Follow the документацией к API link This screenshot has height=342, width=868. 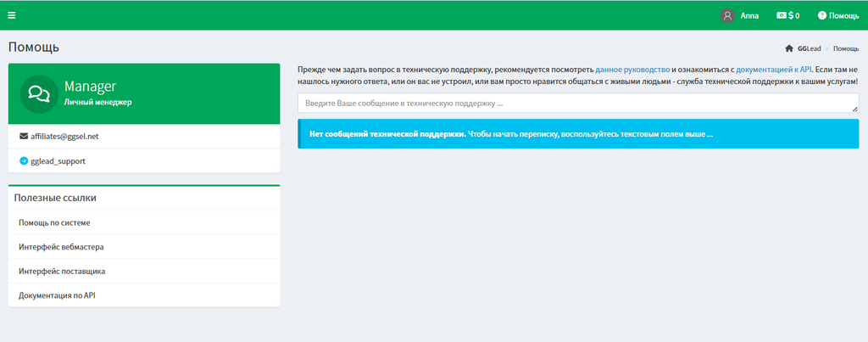773,70
